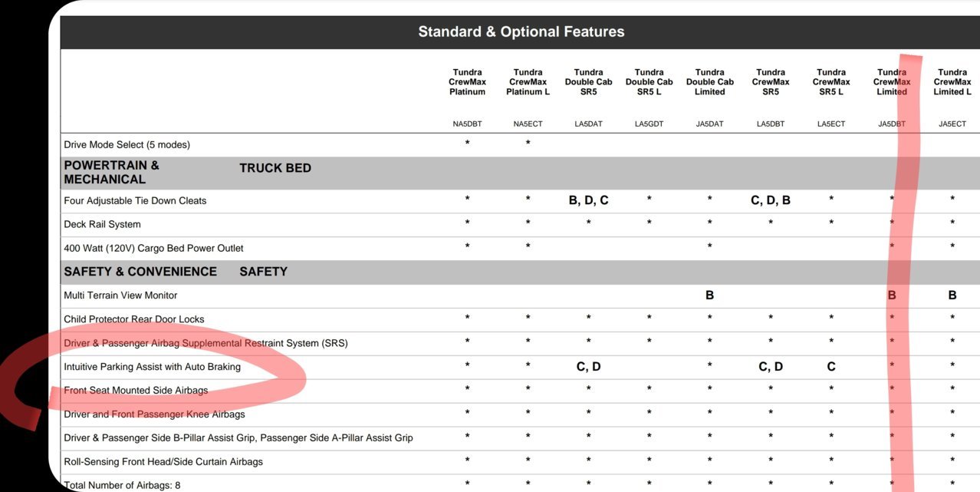The width and height of the screenshot is (980, 492).
Task: Select the Tundra CrewMax Platinum L column header
Action: pos(528,82)
